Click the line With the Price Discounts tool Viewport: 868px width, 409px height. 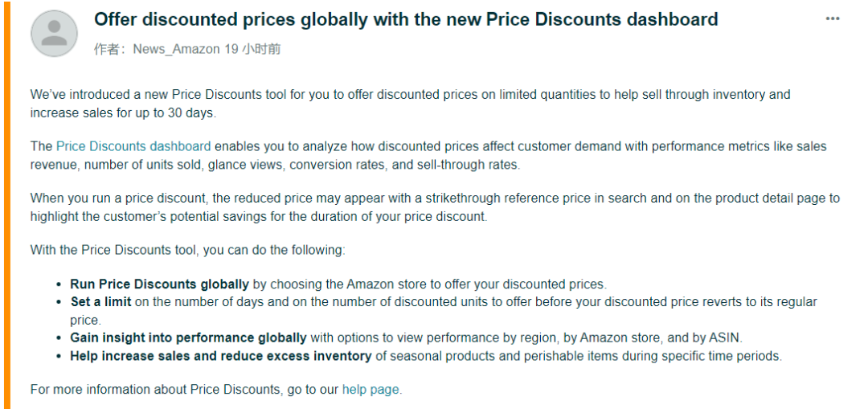click(187, 250)
